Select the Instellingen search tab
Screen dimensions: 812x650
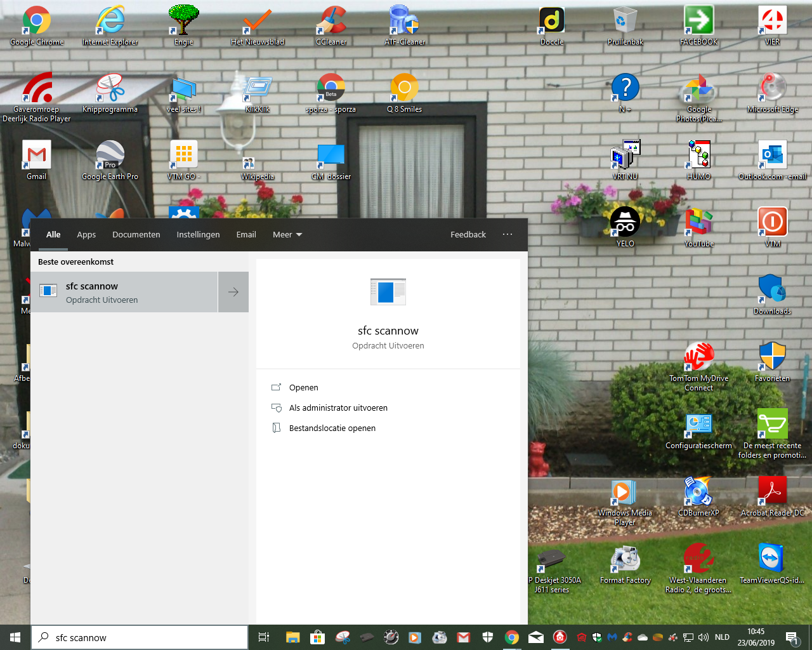pyautogui.click(x=198, y=235)
